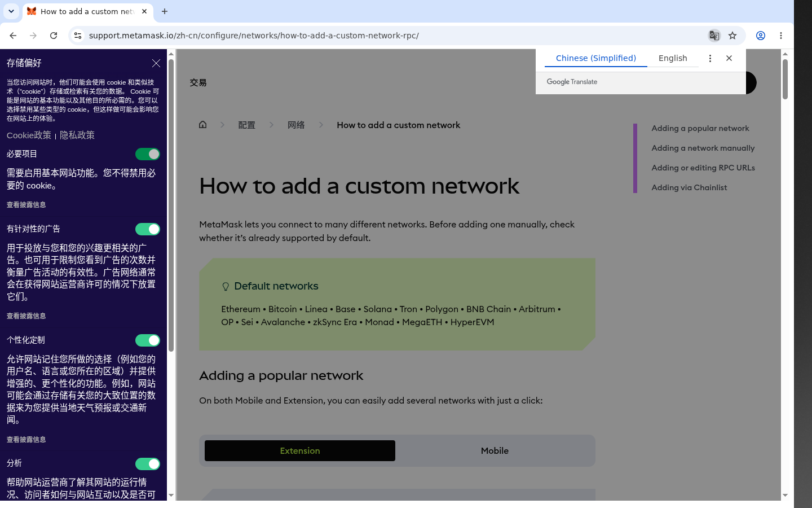Viewport: 812px width, 508px height.
Task: Open the Google Translate icon in address bar
Action: (x=714, y=36)
